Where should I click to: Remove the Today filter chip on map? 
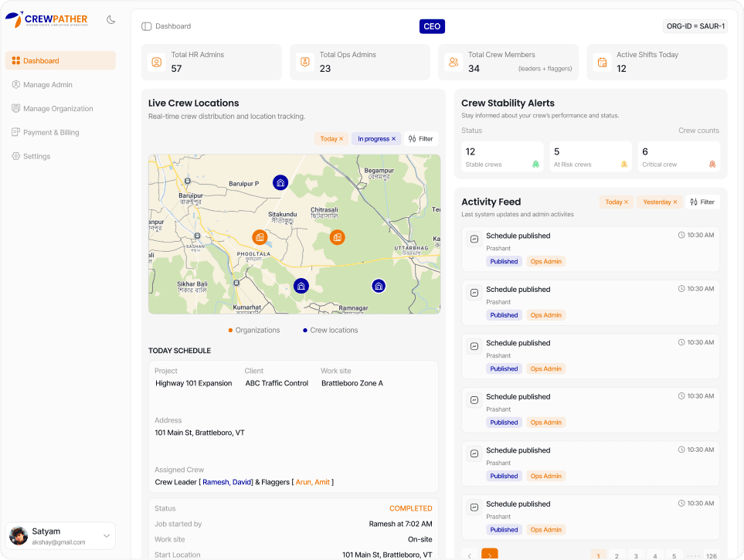(341, 139)
